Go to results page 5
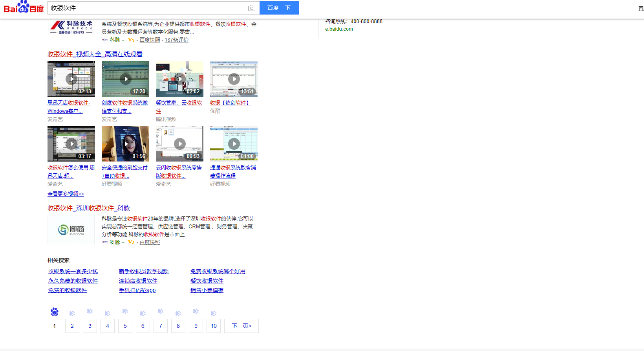The width and height of the screenshot is (644, 351). pyautogui.click(x=125, y=326)
